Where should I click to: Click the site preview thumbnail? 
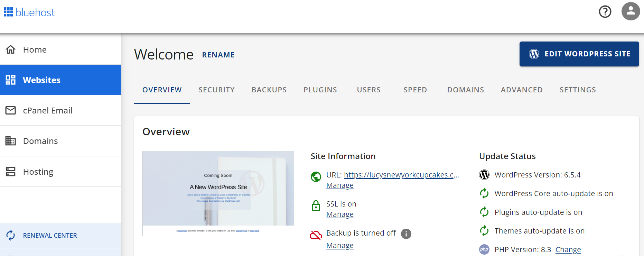click(x=218, y=193)
